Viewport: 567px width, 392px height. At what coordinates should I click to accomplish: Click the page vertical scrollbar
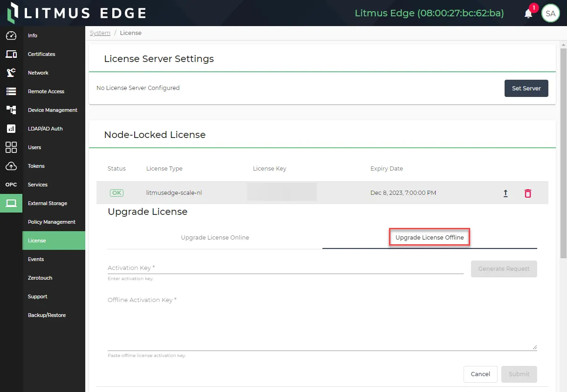pos(563,153)
